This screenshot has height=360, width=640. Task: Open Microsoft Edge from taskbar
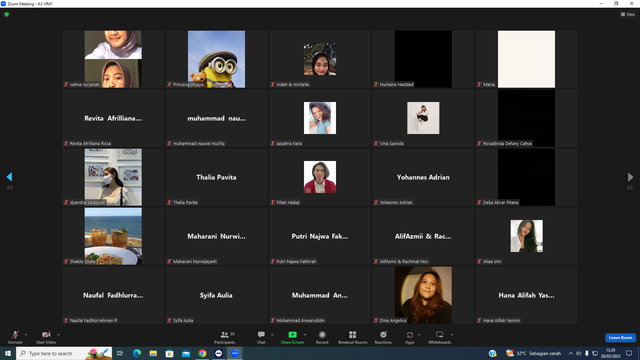(137, 353)
